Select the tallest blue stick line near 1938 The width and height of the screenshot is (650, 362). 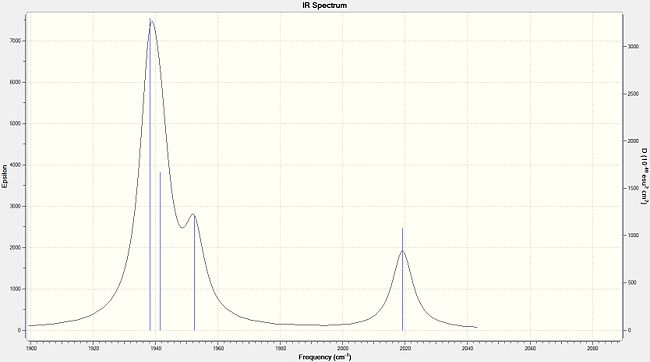pyautogui.click(x=150, y=174)
